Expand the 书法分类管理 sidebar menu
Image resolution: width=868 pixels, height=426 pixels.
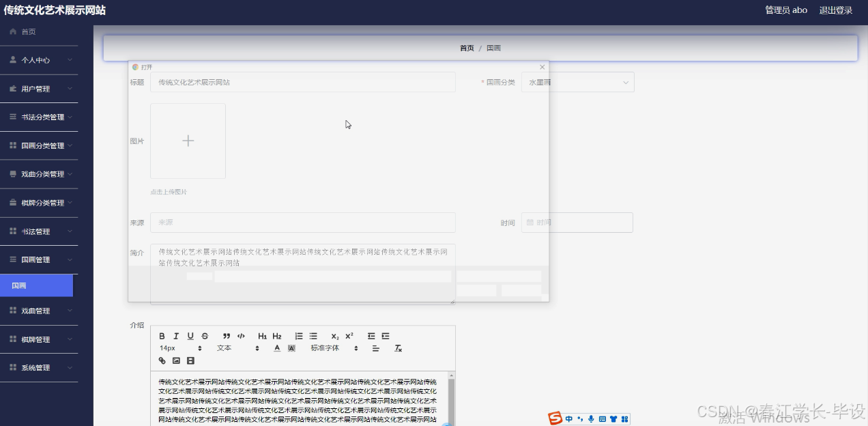pyautogui.click(x=39, y=117)
